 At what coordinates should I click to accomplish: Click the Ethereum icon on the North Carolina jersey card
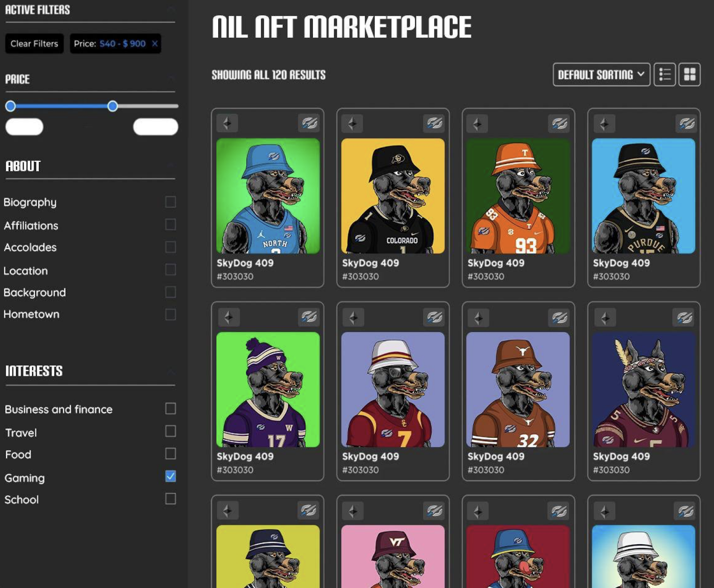coord(227,123)
